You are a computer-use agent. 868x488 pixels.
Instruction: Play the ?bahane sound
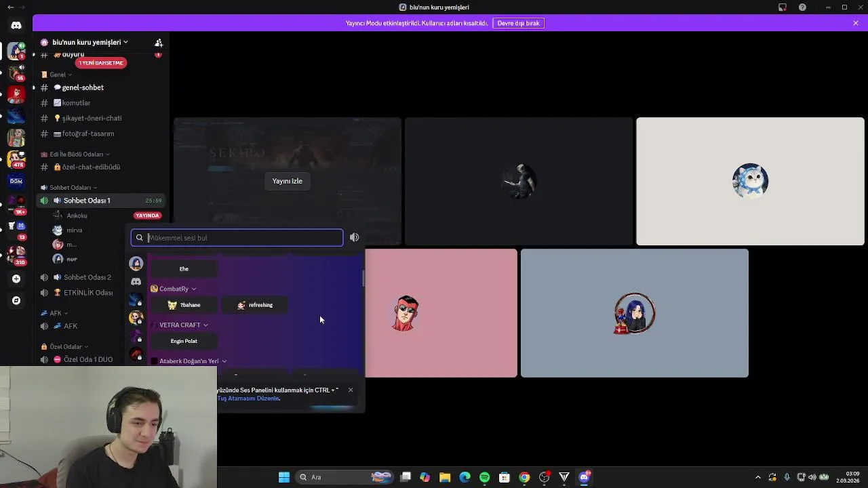[184, 305]
